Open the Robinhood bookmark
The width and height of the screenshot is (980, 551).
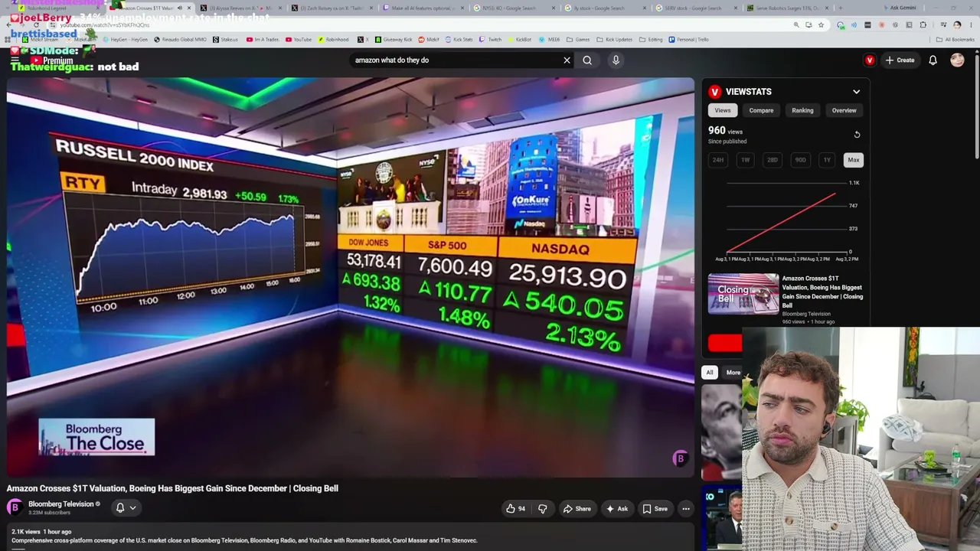333,40
